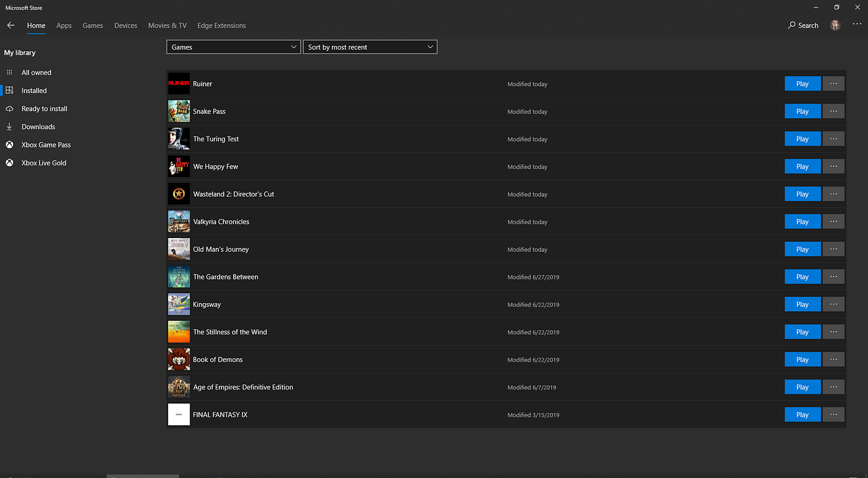Open Xbox Game Pass in sidebar
Viewport: 868px width, 478px height.
tap(46, 144)
